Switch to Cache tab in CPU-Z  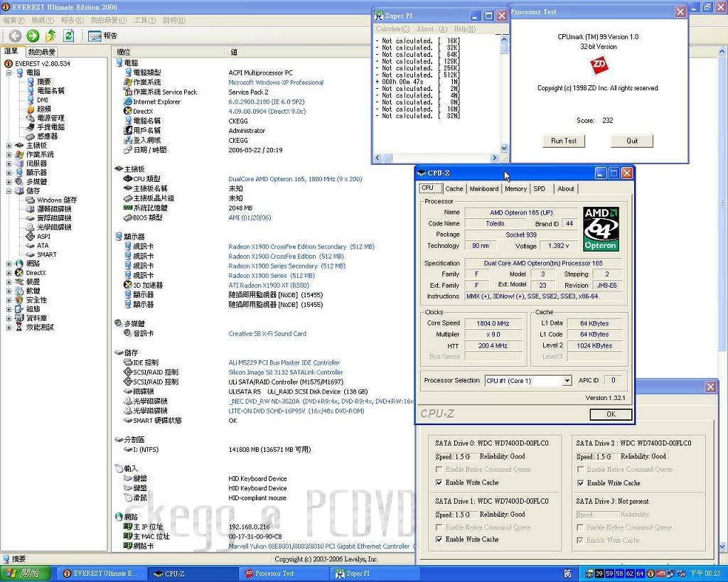tap(454, 189)
